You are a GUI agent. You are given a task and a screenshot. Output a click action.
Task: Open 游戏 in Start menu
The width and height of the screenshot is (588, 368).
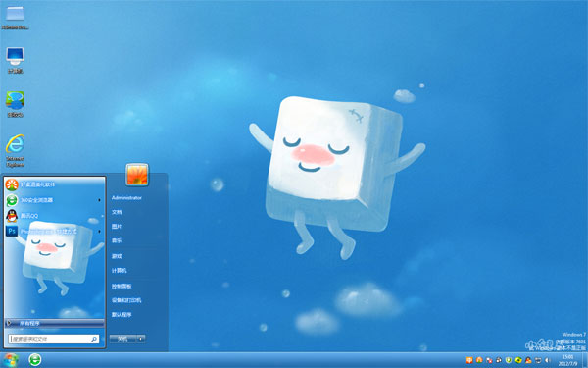tap(117, 256)
